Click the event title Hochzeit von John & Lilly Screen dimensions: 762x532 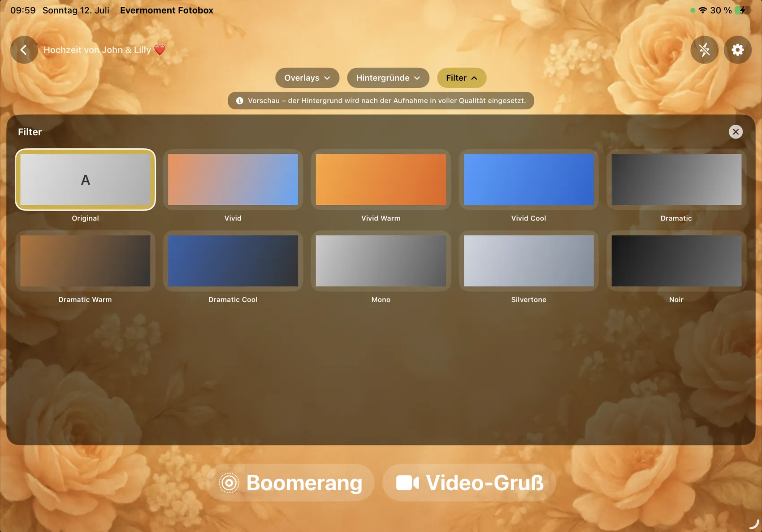click(104, 50)
